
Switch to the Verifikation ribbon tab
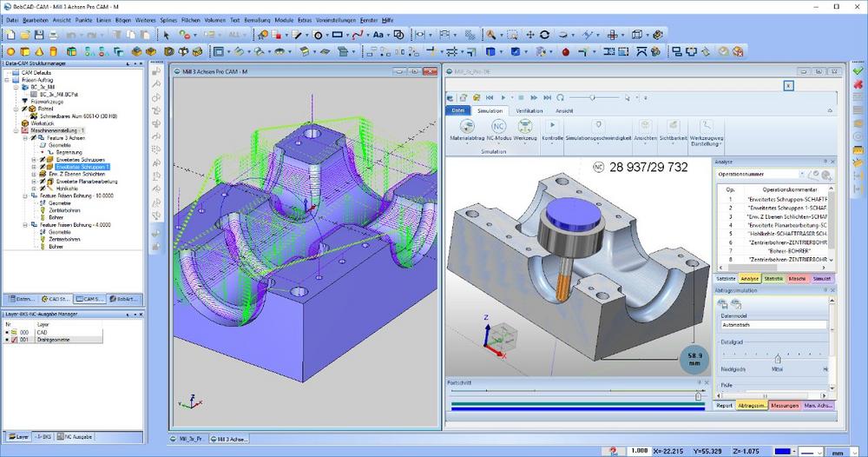(529, 111)
